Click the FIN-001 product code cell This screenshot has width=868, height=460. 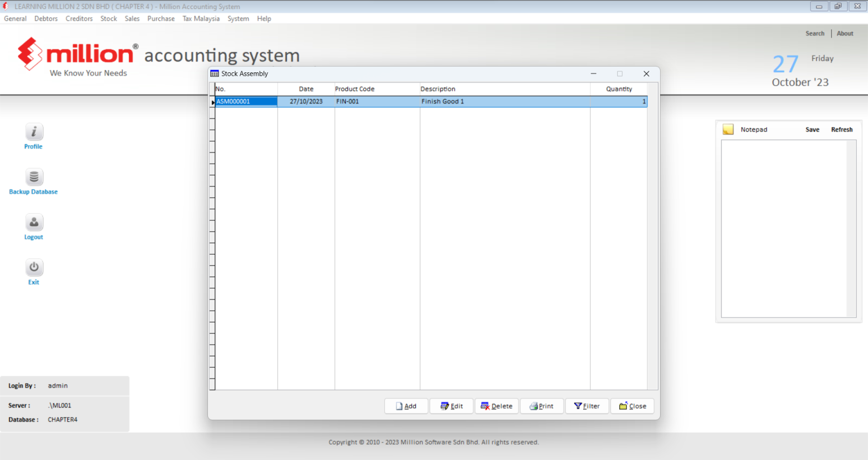pyautogui.click(x=377, y=102)
